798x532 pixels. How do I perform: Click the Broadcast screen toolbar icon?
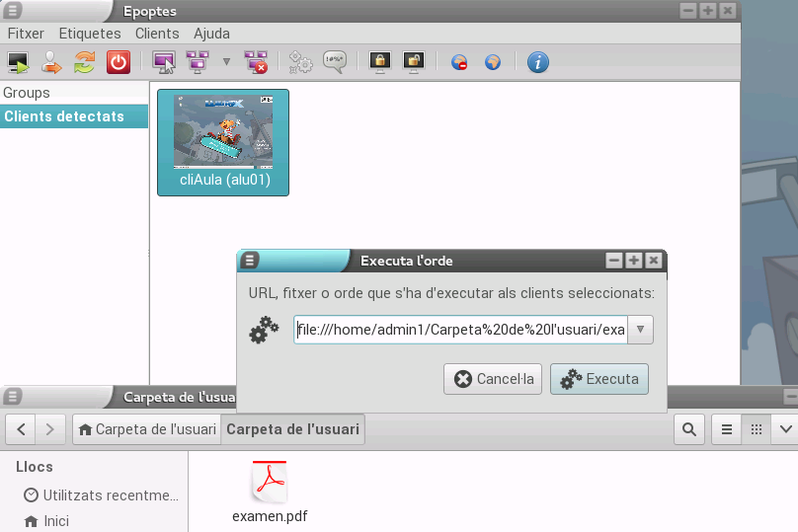pyautogui.click(x=164, y=62)
